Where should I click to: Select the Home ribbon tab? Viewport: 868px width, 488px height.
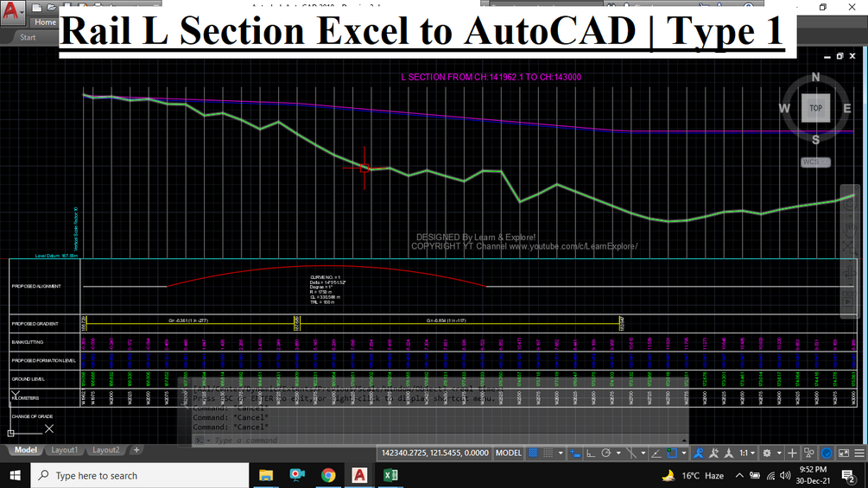(x=45, y=22)
